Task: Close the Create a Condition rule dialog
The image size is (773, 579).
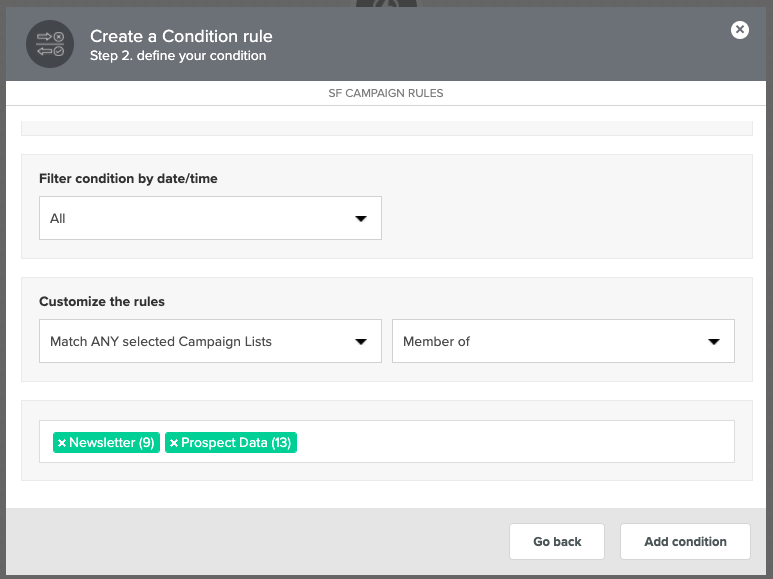Action: 739,30
